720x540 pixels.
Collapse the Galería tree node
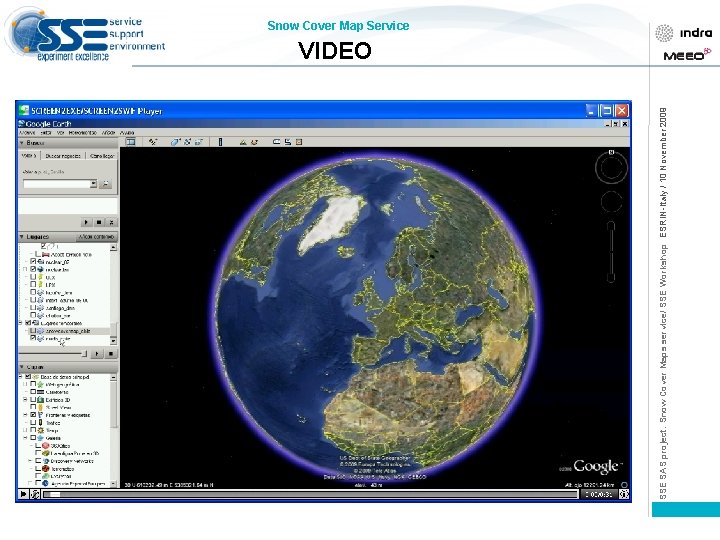[x=26, y=438]
